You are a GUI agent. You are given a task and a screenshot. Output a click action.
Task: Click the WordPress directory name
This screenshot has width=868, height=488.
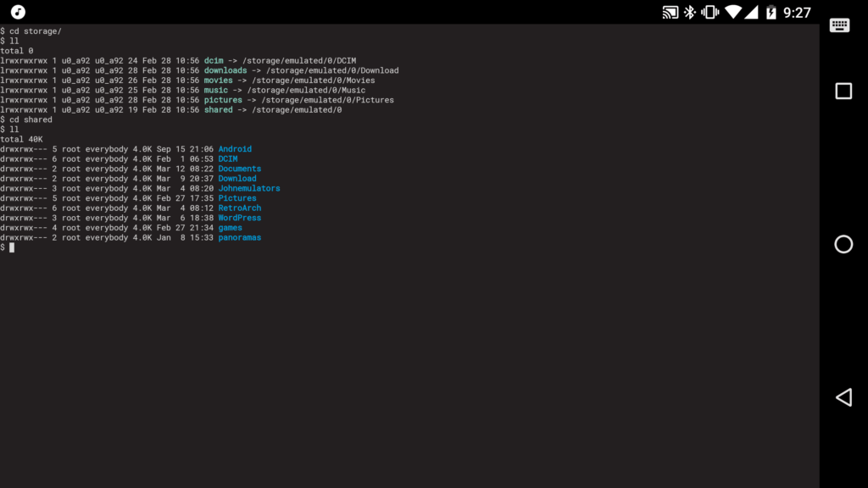tap(240, 218)
